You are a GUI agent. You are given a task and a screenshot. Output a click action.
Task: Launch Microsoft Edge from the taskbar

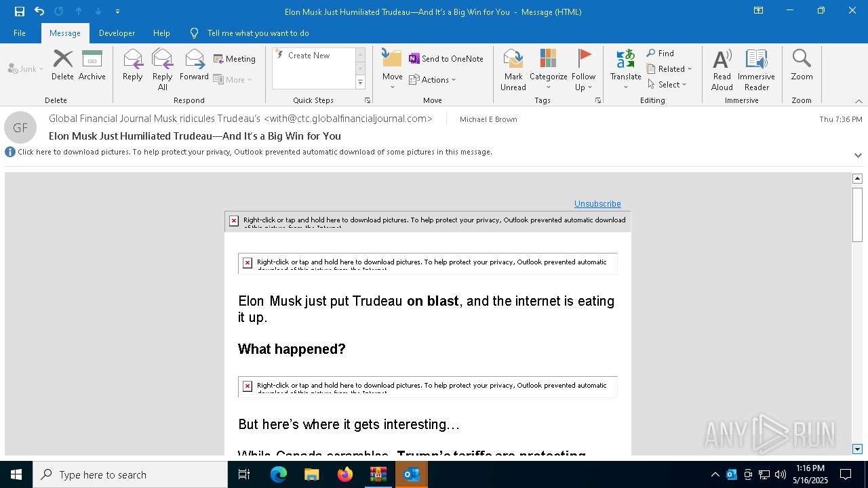click(x=279, y=474)
